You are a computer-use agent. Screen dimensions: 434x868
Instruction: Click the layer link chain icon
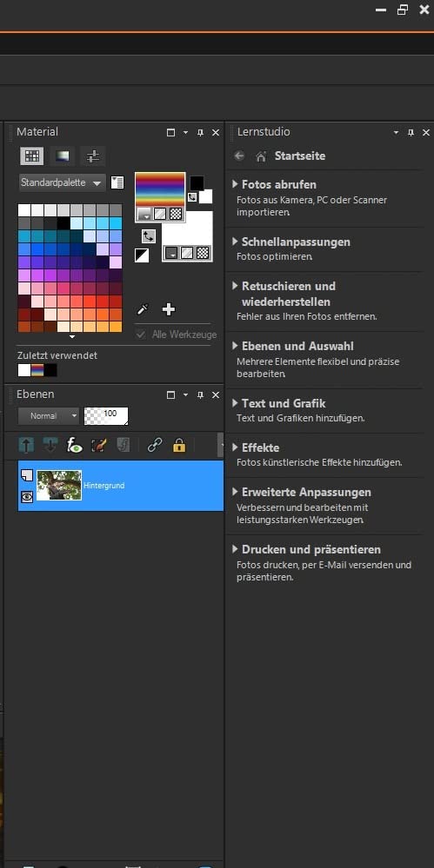point(155,445)
